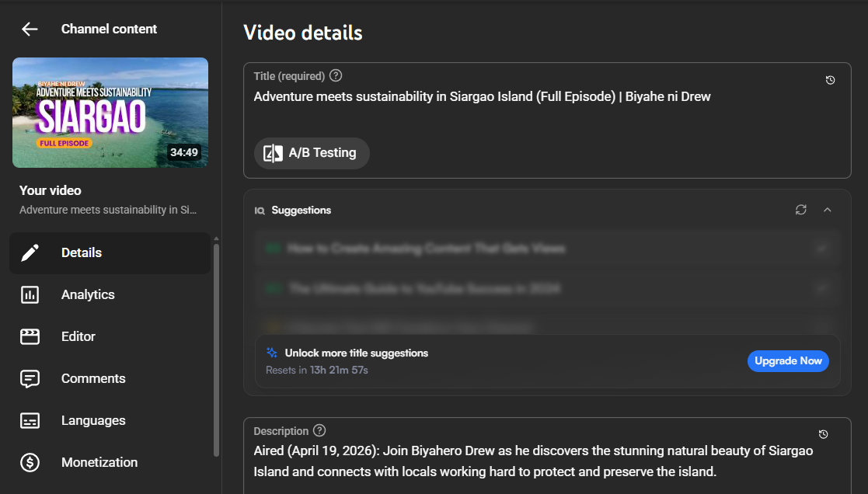
Task: Refresh the title Suggestions
Action: pos(801,210)
